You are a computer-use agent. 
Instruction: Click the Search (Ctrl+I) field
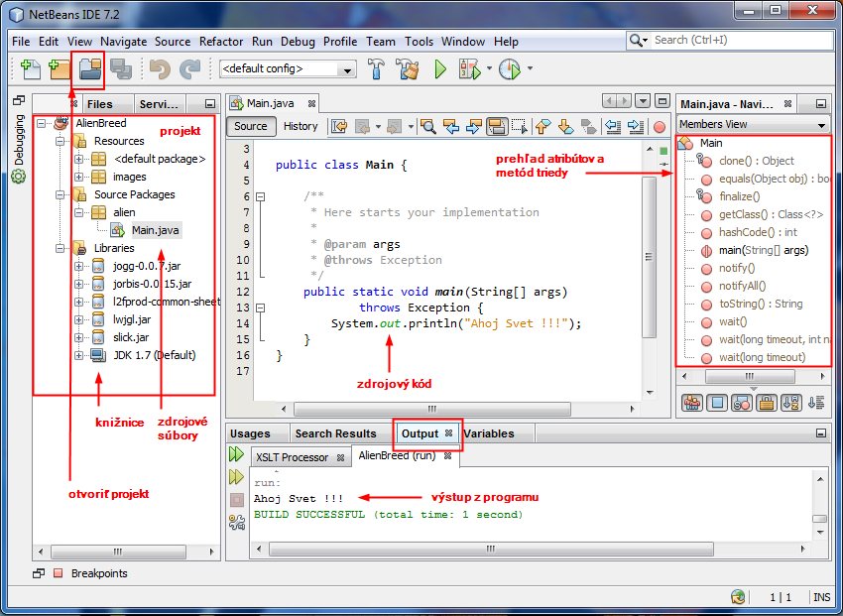pos(742,41)
